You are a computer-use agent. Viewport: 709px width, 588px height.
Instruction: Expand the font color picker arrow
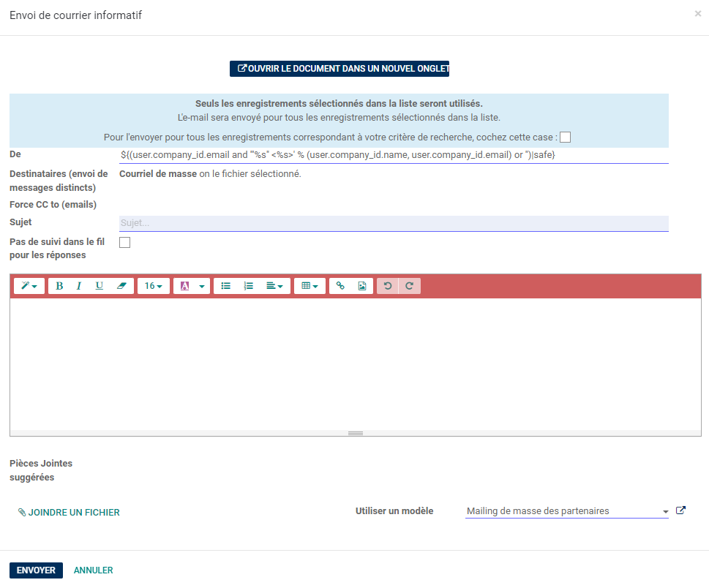click(202, 286)
